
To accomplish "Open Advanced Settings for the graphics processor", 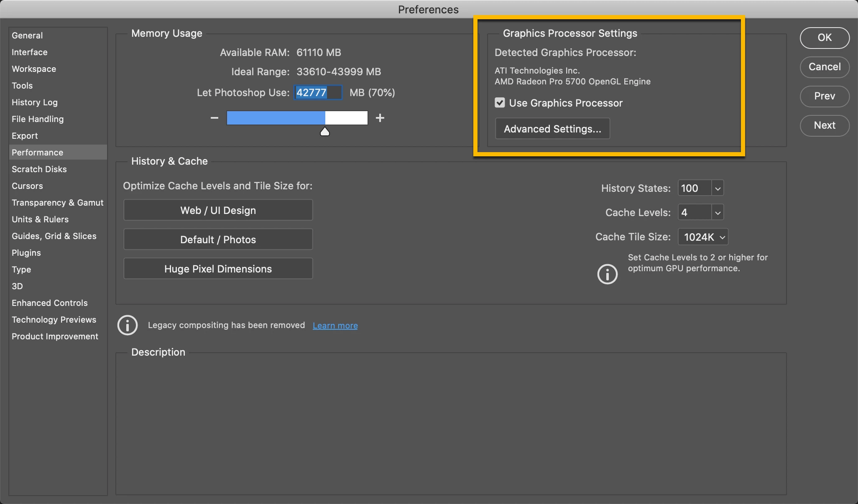I will pyautogui.click(x=552, y=129).
